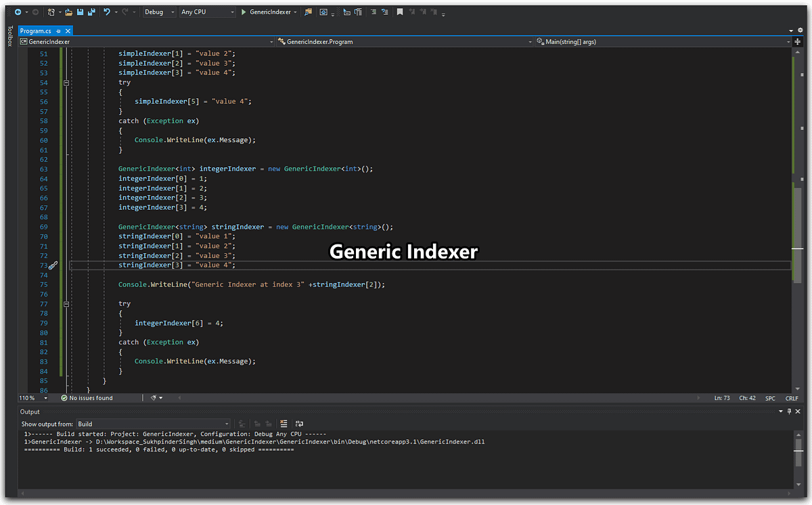Collapse the try block at line 77
The width and height of the screenshot is (812, 505).
coord(66,303)
